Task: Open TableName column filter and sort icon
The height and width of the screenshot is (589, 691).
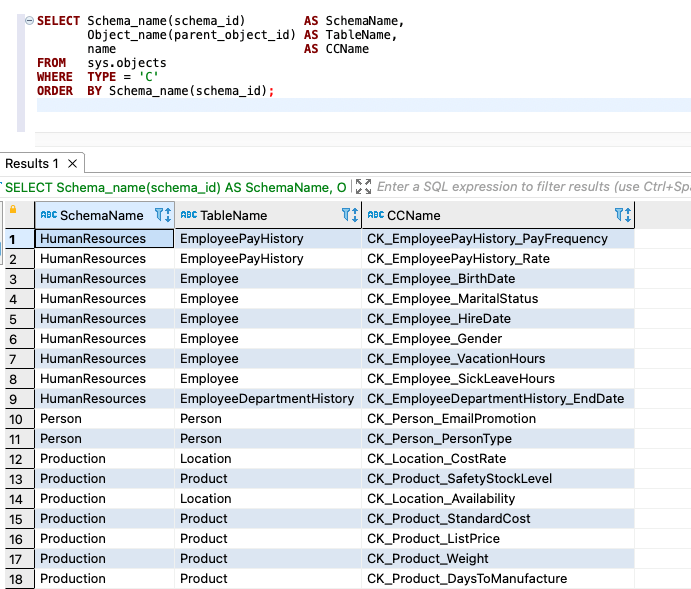Action: click(350, 215)
